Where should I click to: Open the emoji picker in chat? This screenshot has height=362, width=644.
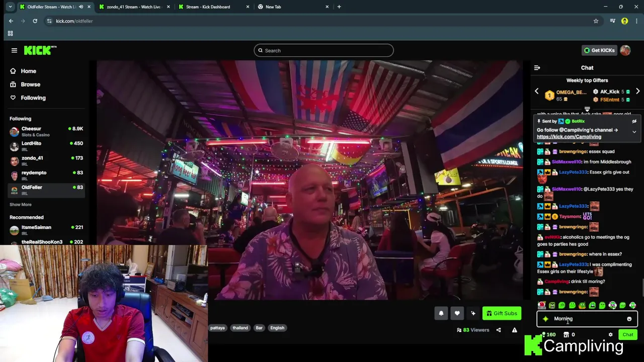click(x=629, y=319)
